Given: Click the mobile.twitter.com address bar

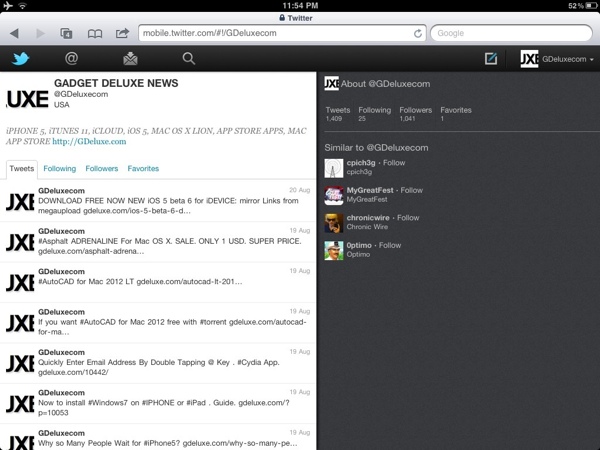Looking at the screenshot, I should point(282,33).
